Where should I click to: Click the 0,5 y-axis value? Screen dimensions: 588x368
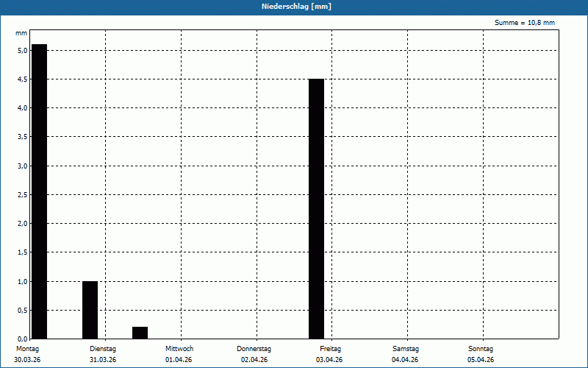[x=23, y=310]
